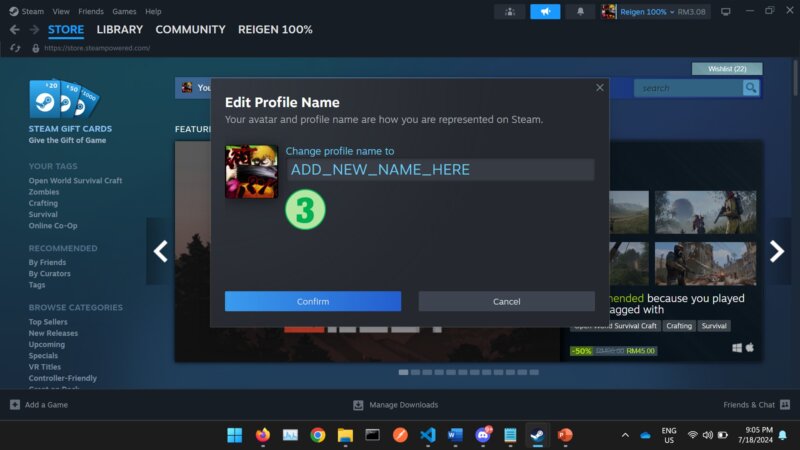Open Google Chrome from the taskbar

(318, 435)
